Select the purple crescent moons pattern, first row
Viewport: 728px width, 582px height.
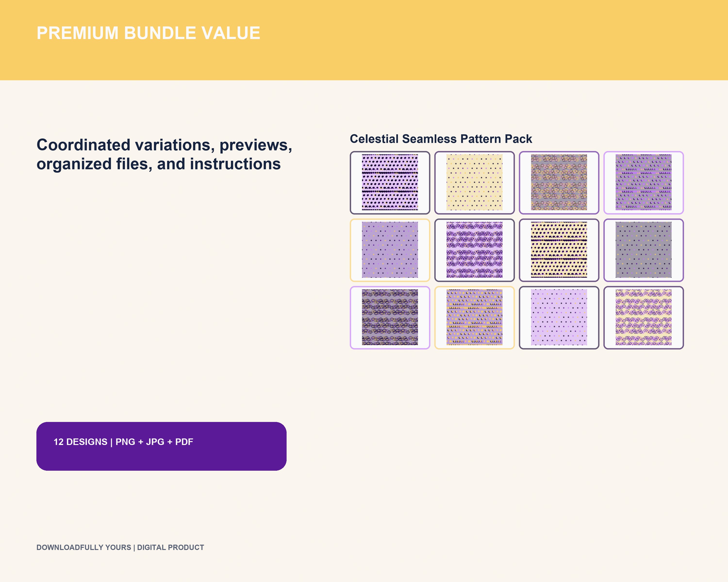point(644,183)
